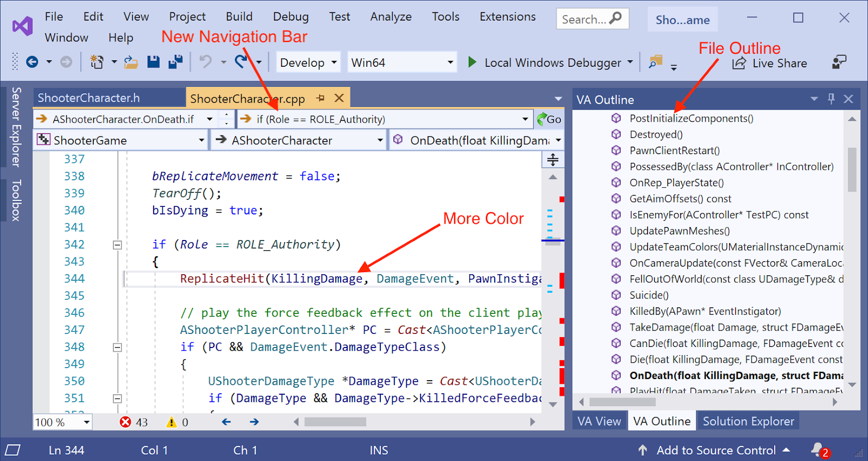Start debugging with the green play icon
The width and height of the screenshot is (868, 461).
[472, 62]
